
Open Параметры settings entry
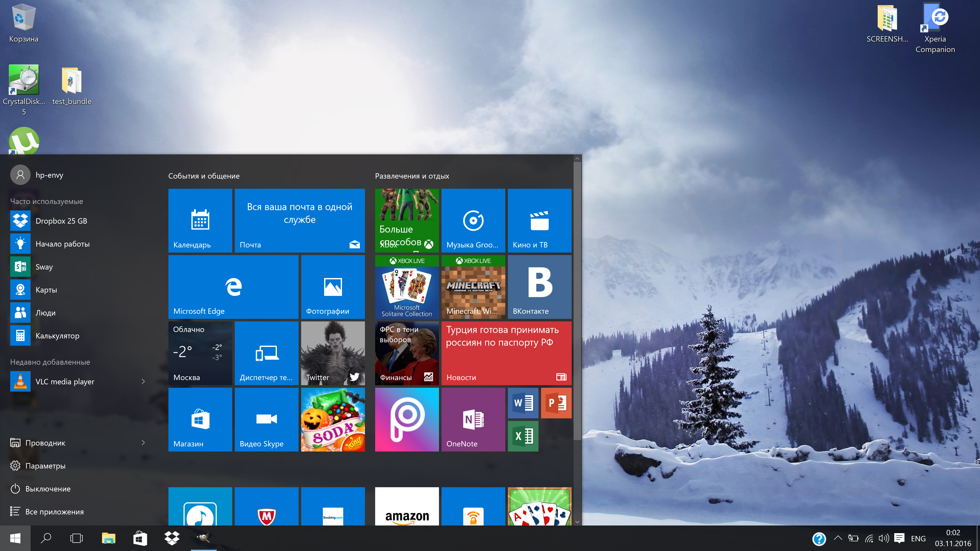(x=45, y=466)
